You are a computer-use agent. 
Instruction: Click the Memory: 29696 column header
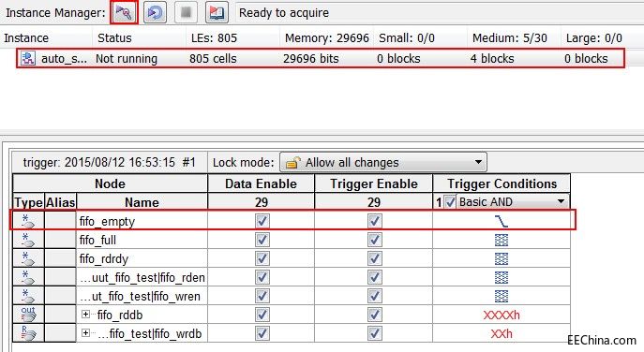click(x=327, y=38)
